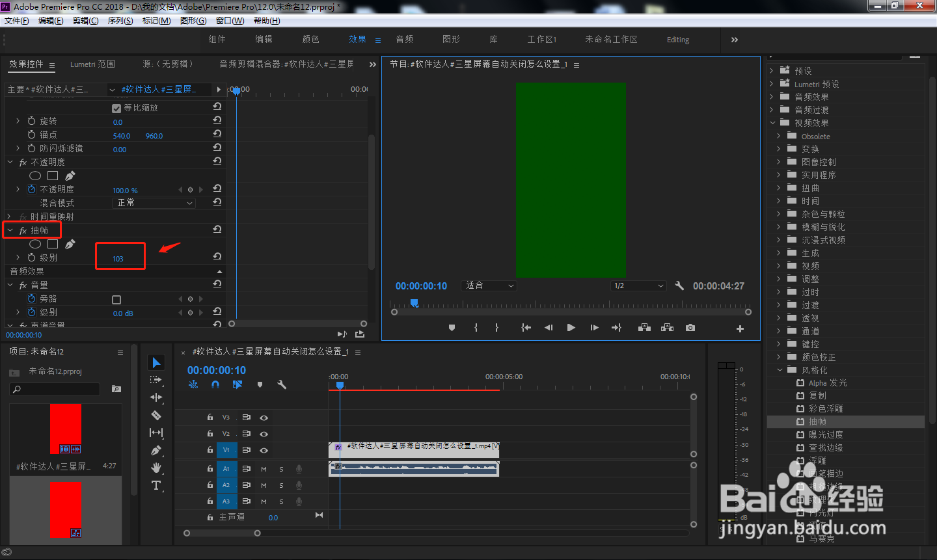Open the zoom level 适合 dropdown
This screenshot has height=560, width=937.
tap(489, 286)
